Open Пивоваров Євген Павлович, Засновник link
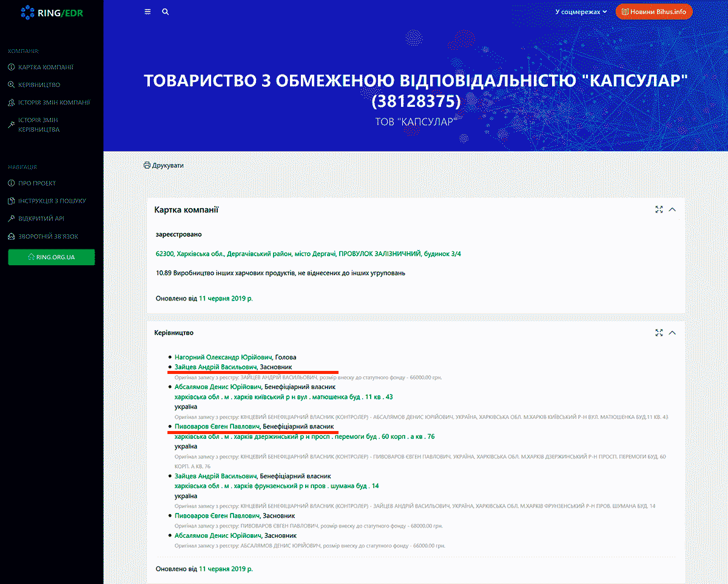Viewport: 728px width, 584px height. click(x=217, y=516)
